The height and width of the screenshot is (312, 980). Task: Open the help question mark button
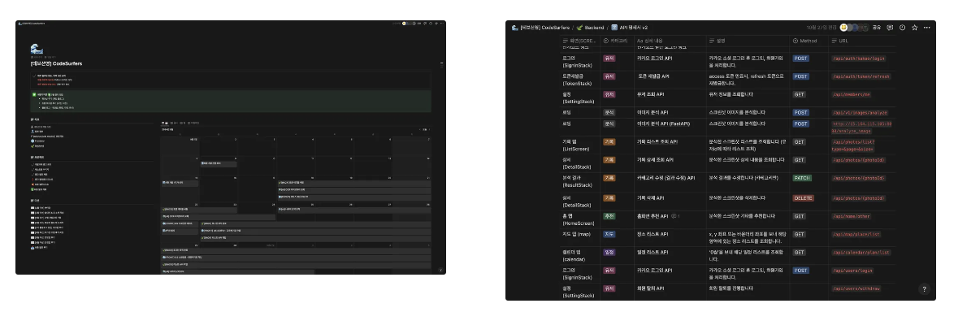click(923, 289)
